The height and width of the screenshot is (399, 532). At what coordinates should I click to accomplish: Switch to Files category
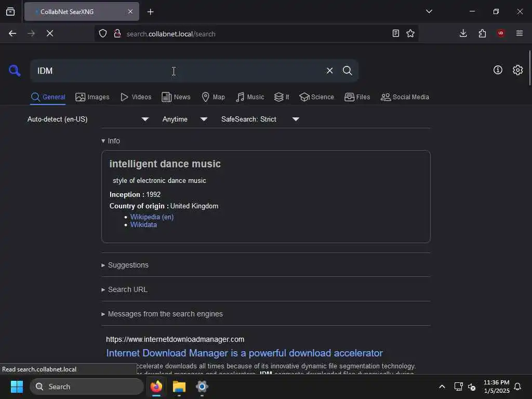[357, 97]
